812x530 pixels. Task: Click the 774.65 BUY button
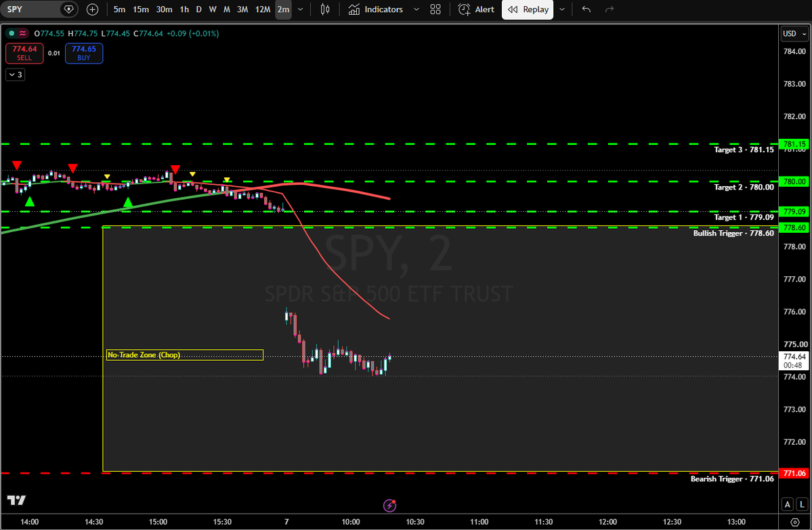click(x=84, y=53)
